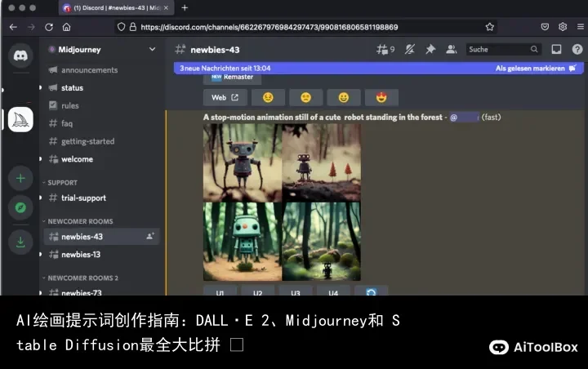Screen dimensions: 588x369
Task: Click the Download Apps arrow icon
Action: (x=20, y=242)
